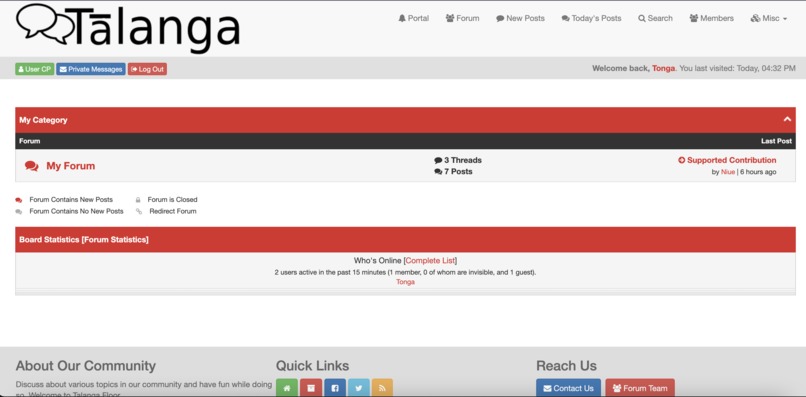This screenshot has width=806, height=397.
Task: Open the Twitter quick link
Action: (x=359, y=388)
